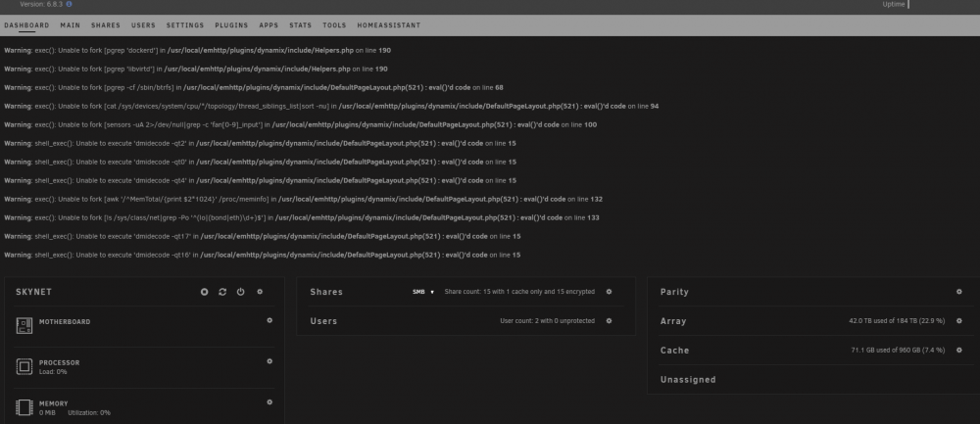The height and width of the screenshot is (424, 980).
Task: Click the gear icon beside PROCESSOR
Action: pos(269,361)
